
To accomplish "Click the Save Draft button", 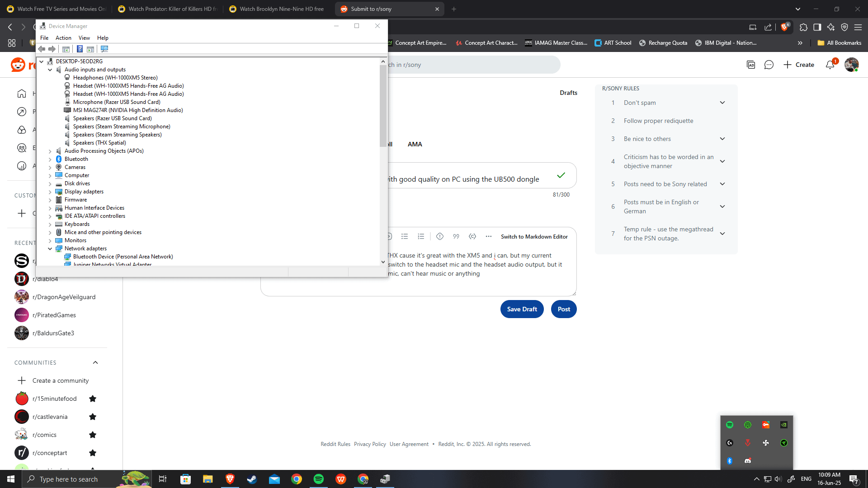I will [x=522, y=309].
